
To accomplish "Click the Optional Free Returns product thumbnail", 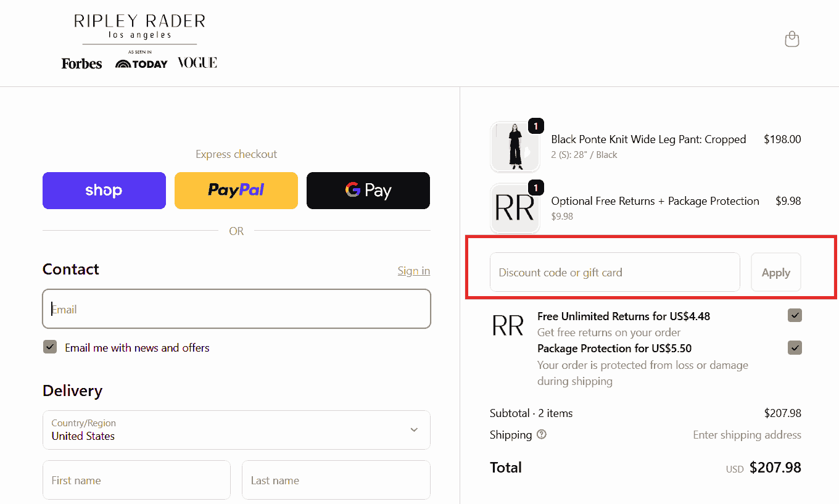I will point(515,209).
